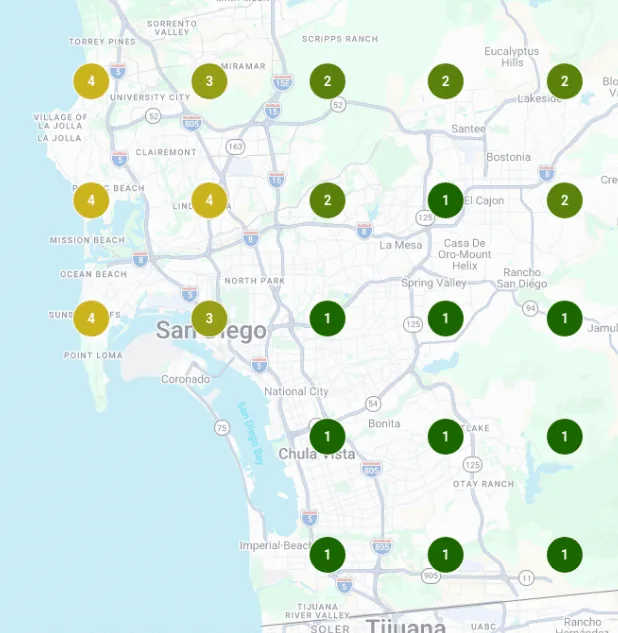Click the 4 cluster marker near Torrey Pines
This screenshot has width=618, height=633.
(91, 81)
